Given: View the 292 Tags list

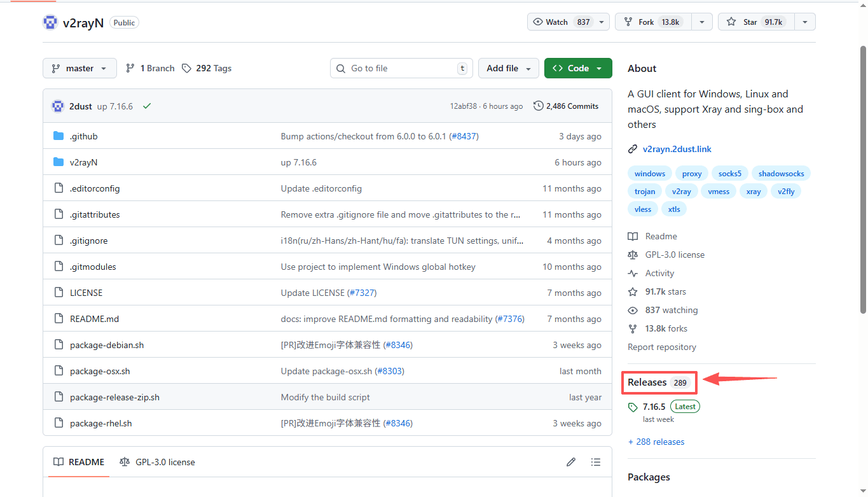Looking at the screenshot, I should point(207,68).
